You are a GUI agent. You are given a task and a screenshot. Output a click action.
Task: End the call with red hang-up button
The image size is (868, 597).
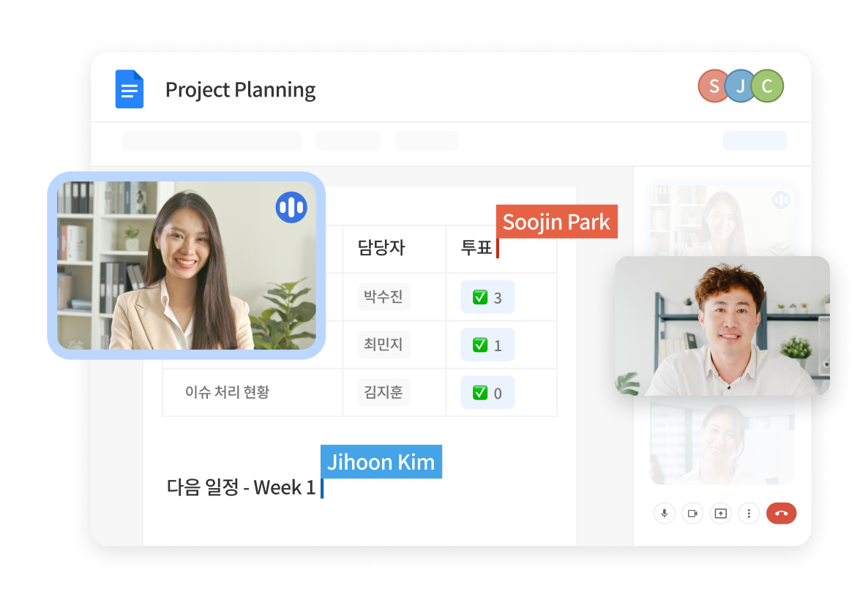[x=781, y=514]
